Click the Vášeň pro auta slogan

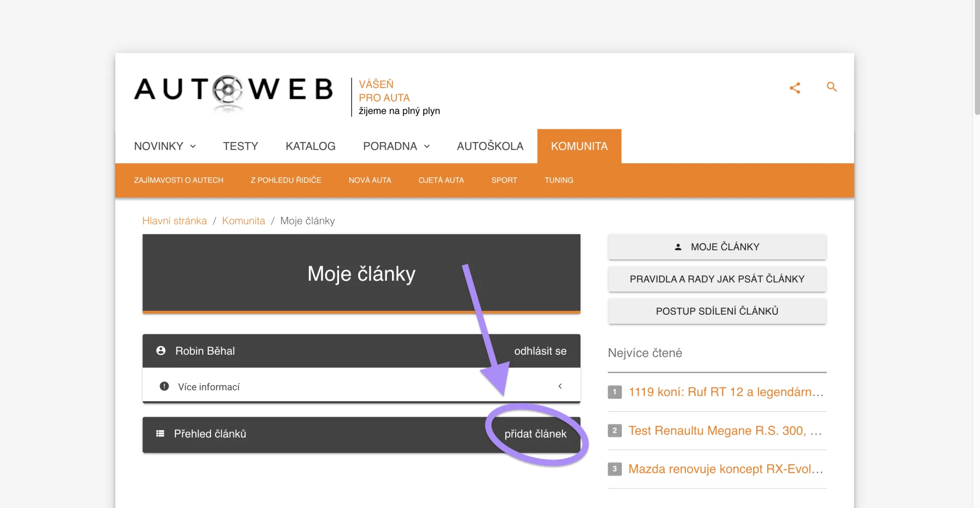pyautogui.click(x=384, y=91)
